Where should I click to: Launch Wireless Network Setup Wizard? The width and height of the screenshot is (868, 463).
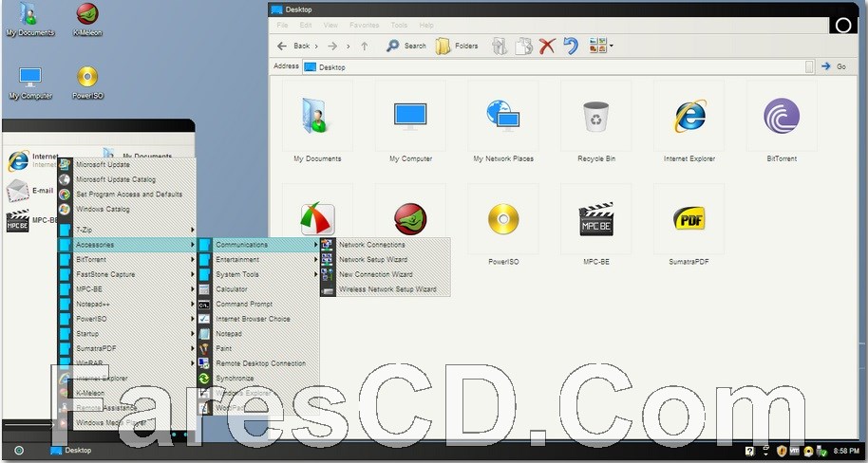pos(386,289)
